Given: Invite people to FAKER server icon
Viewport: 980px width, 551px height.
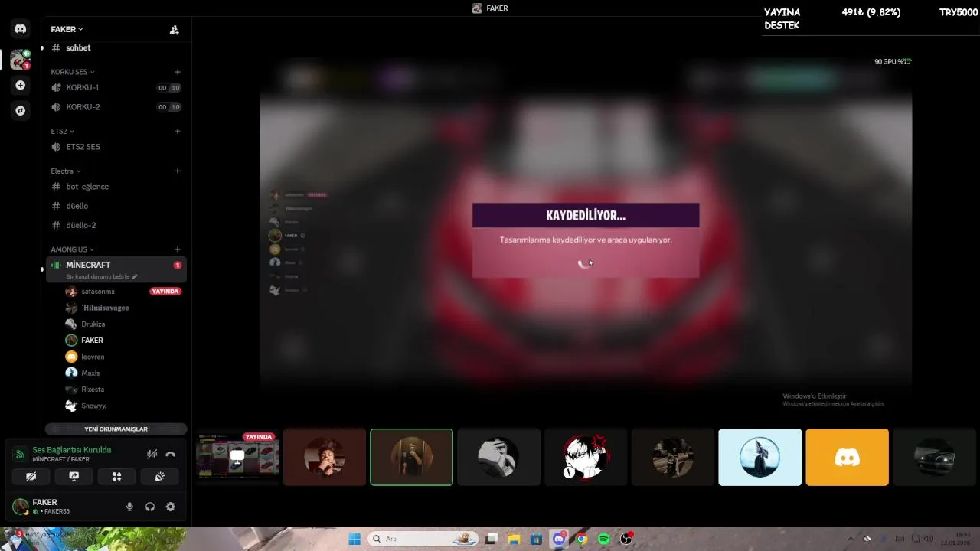Looking at the screenshot, I should (x=175, y=30).
